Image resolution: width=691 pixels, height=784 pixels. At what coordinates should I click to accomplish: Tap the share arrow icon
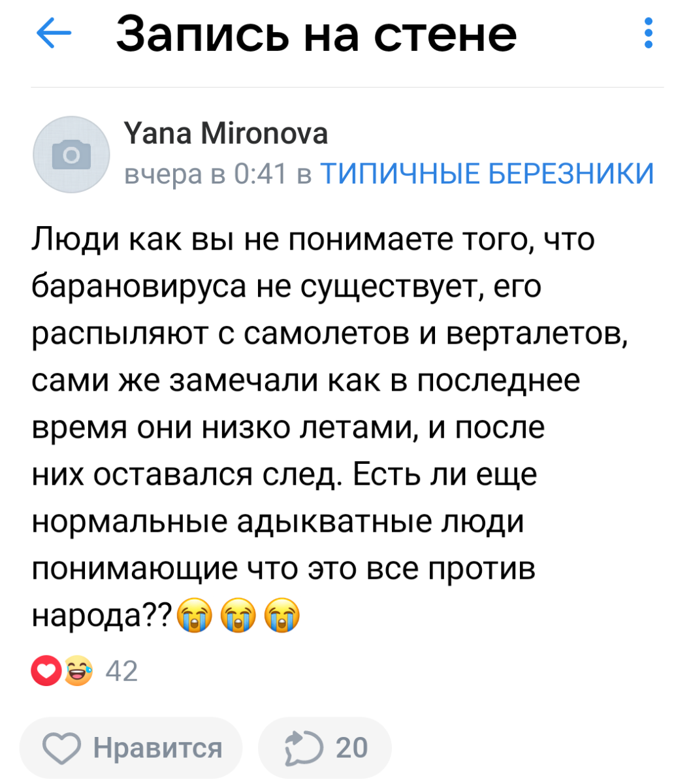pyautogui.click(x=303, y=748)
